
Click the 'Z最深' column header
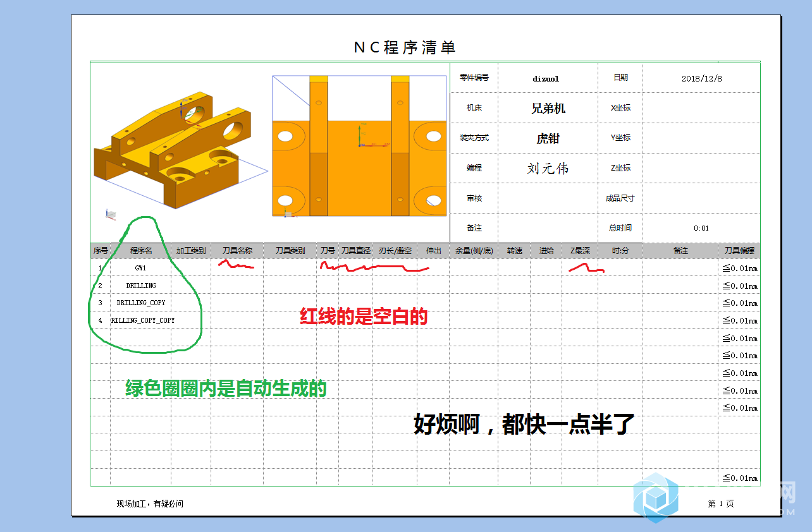(x=580, y=251)
